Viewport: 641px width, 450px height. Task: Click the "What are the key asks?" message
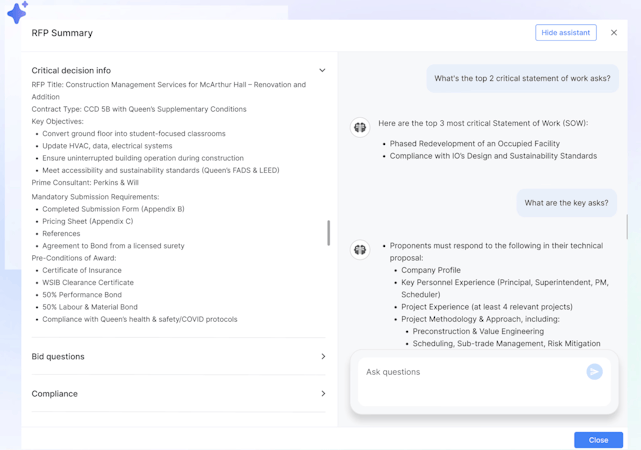click(566, 203)
